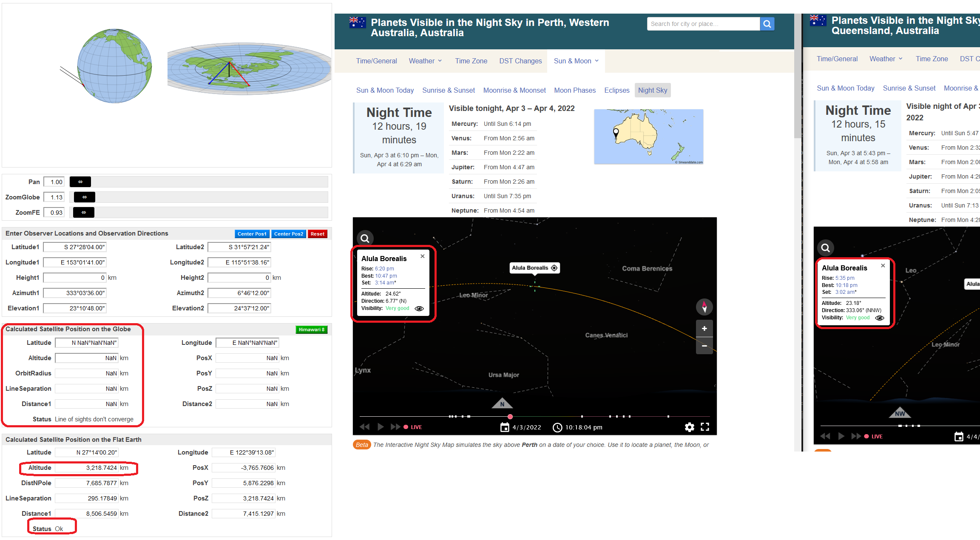This screenshot has width=980, height=540.
Task: Click the NW direction marker on Queensland sky map
Action: (900, 413)
